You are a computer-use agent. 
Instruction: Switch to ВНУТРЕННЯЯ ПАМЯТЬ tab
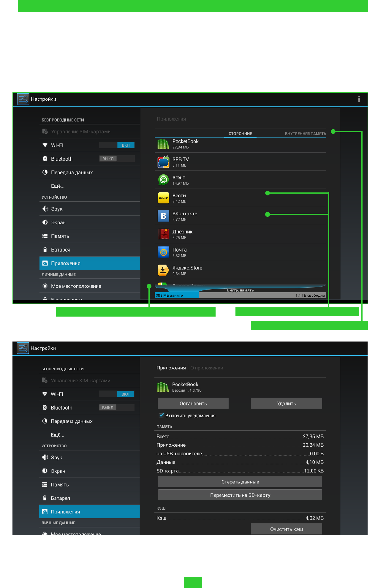[305, 134]
